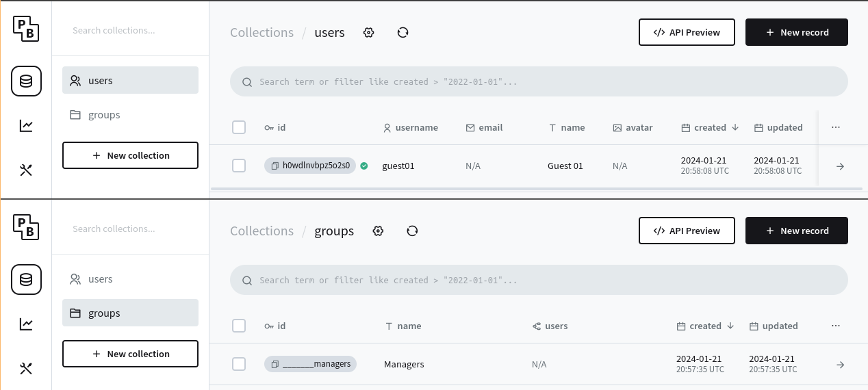Open settings gear beside the groups title
868x390 pixels.
[378, 231]
